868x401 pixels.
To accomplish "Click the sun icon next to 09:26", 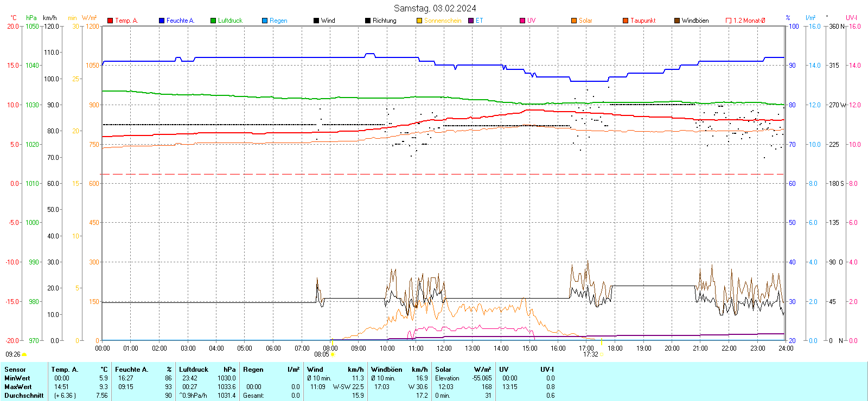I will (24, 354).
